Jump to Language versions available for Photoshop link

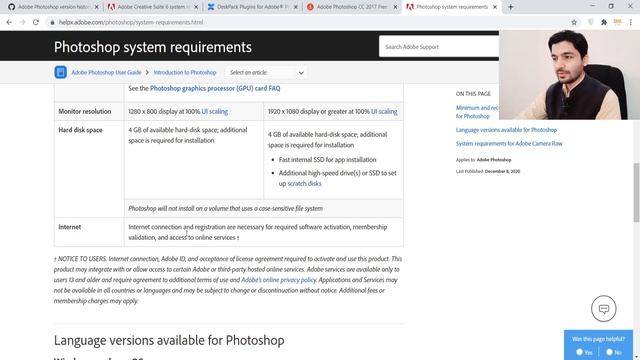506,130
